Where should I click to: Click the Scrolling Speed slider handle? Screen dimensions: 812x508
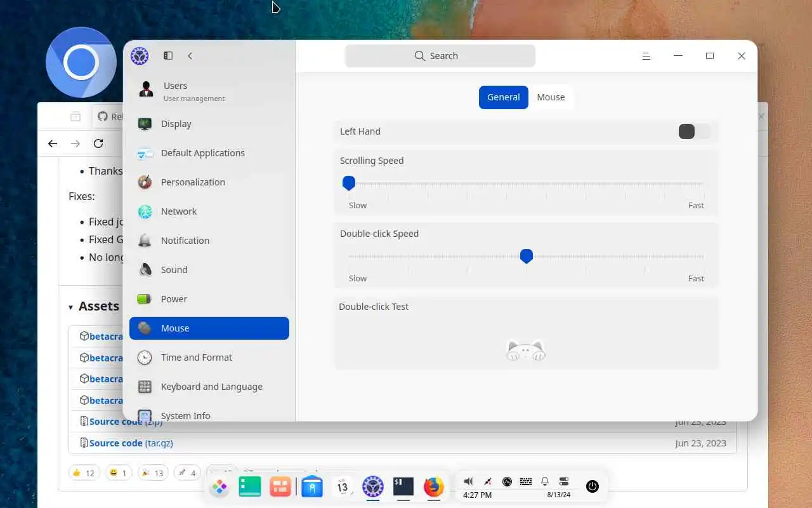click(349, 184)
